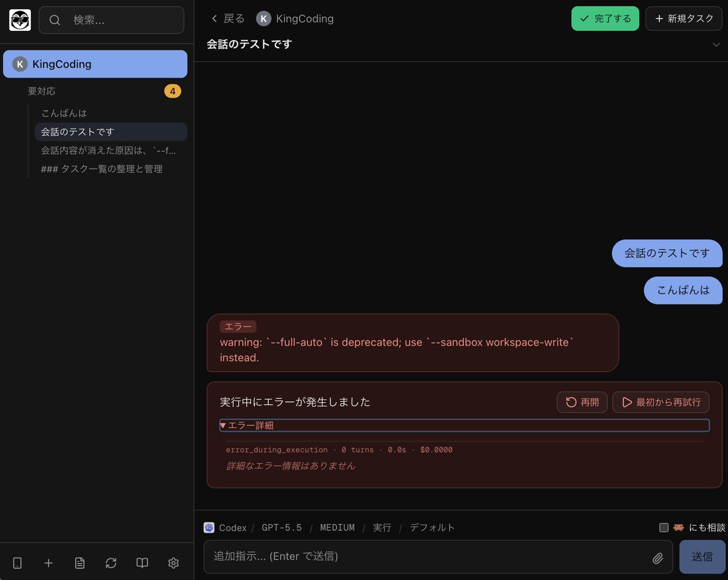Collapse the エラー詳細 disclosure
Image resolution: width=728 pixels, height=580 pixels.
[464, 425]
